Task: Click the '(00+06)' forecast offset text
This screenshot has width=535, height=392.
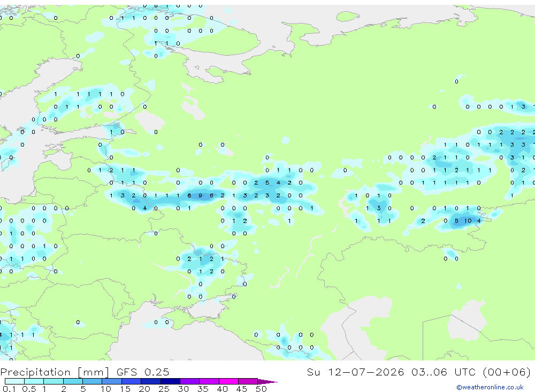Action: [507, 372]
